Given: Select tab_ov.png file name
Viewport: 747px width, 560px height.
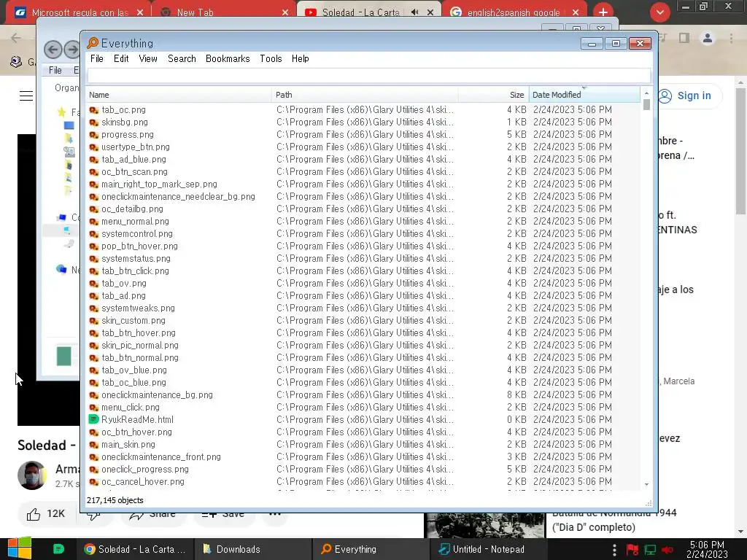Looking at the screenshot, I should coord(124,284).
